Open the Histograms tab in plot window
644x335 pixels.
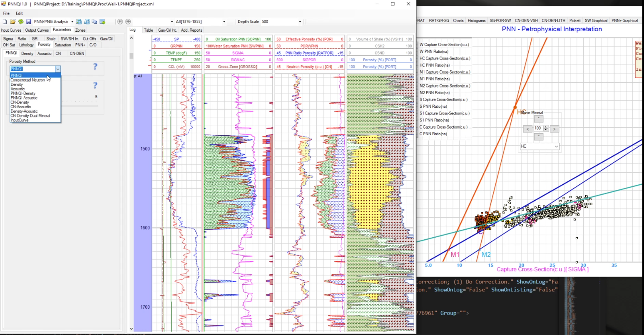tap(477, 20)
